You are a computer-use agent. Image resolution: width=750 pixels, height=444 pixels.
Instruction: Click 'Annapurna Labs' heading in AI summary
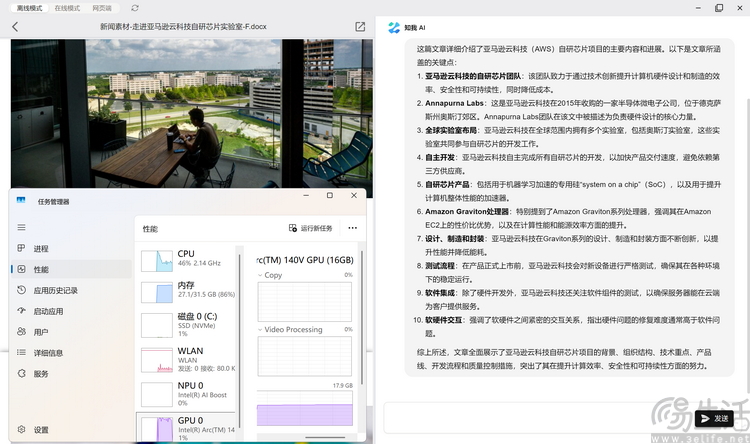tap(454, 103)
